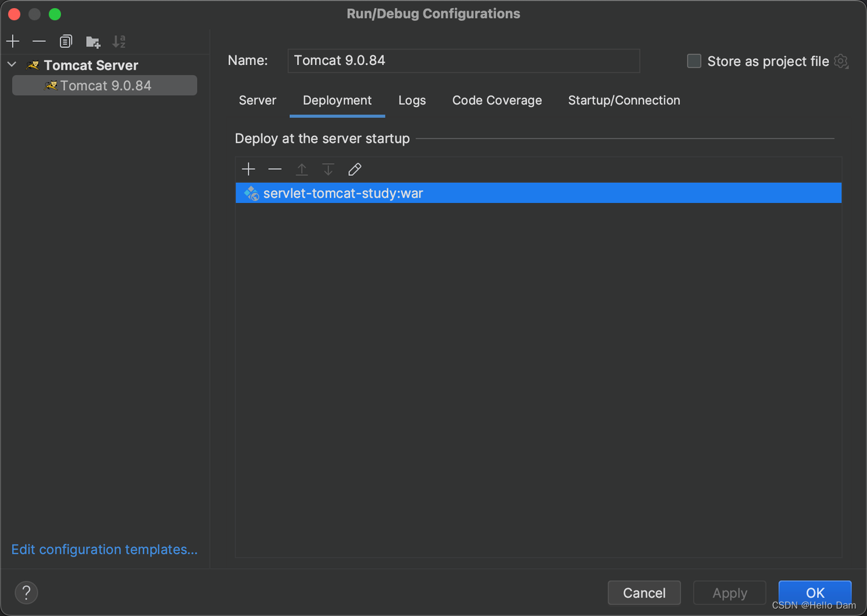867x616 pixels.
Task: Switch to the Server tab
Action: click(257, 100)
